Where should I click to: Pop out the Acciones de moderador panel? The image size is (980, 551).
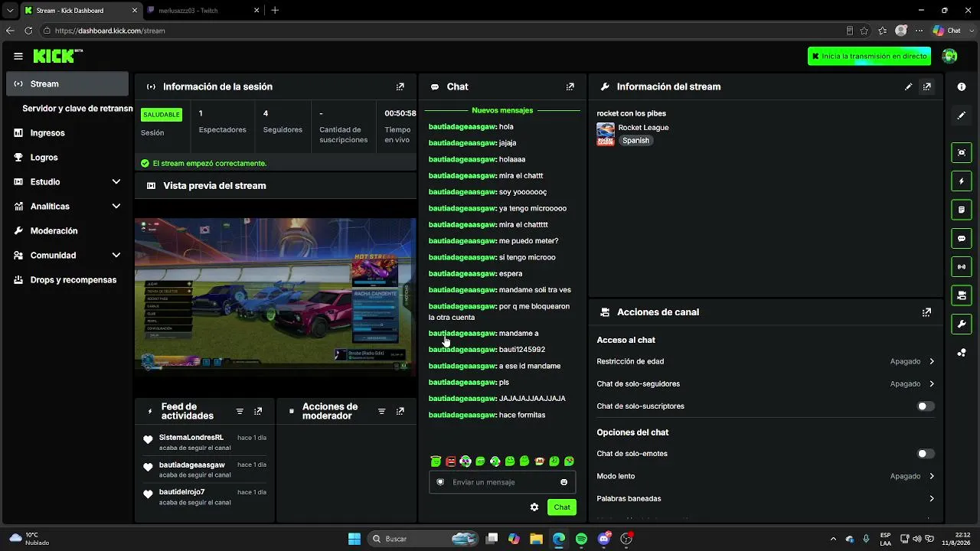tap(400, 412)
